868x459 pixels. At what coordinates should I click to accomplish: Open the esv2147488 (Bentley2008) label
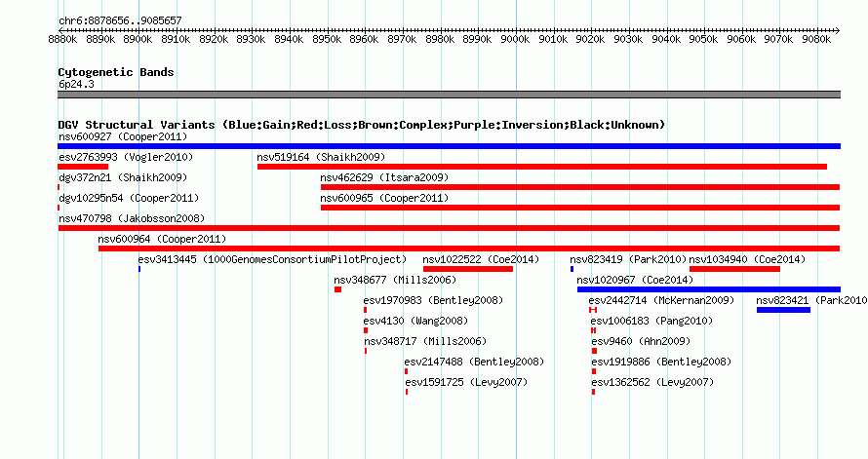[x=474, y=362]
